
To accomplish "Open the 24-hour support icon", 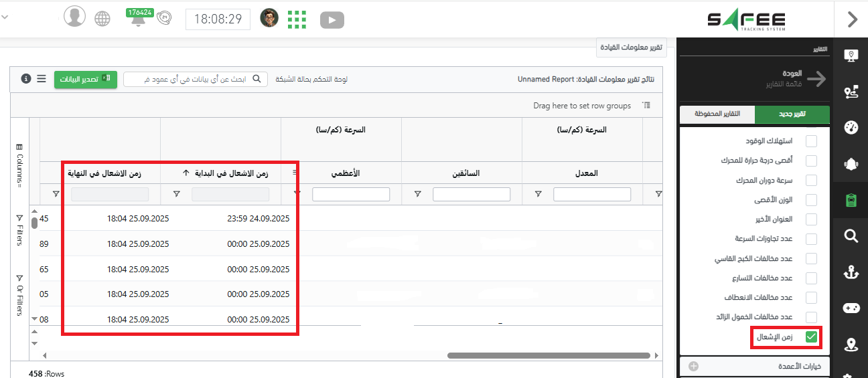I will 164,19.
